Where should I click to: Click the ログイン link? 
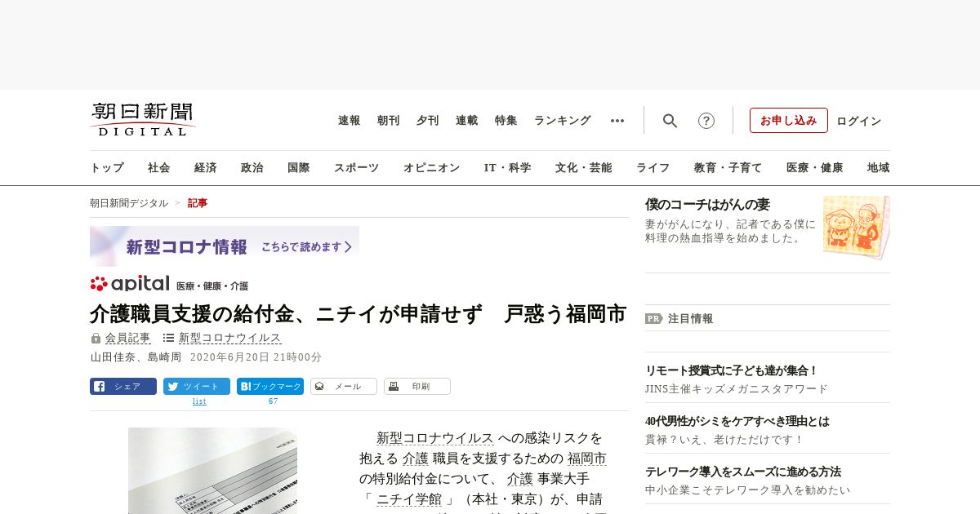(859, 121)
